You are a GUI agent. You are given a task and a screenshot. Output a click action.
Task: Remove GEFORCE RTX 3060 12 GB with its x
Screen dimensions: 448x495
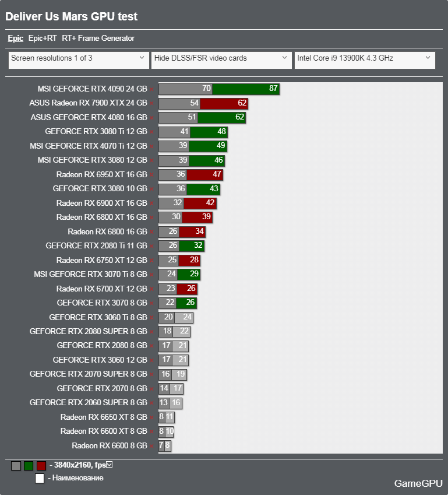(151, 360)
